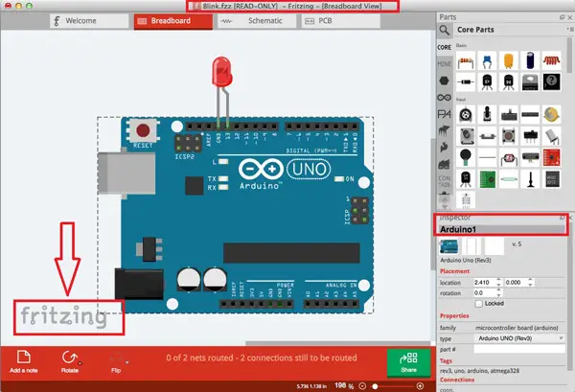Click the Arduino RESET button on board
575x392 pixels.
(143, 130)
